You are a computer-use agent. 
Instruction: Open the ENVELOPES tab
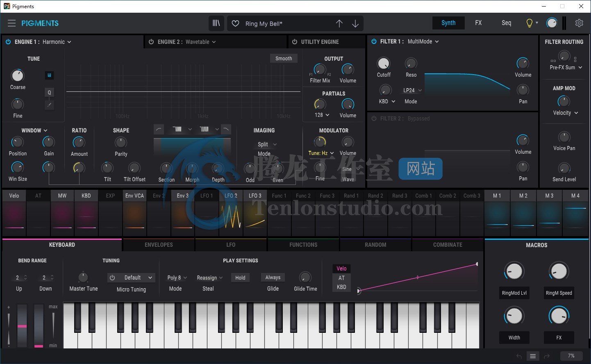click(159, 245)
